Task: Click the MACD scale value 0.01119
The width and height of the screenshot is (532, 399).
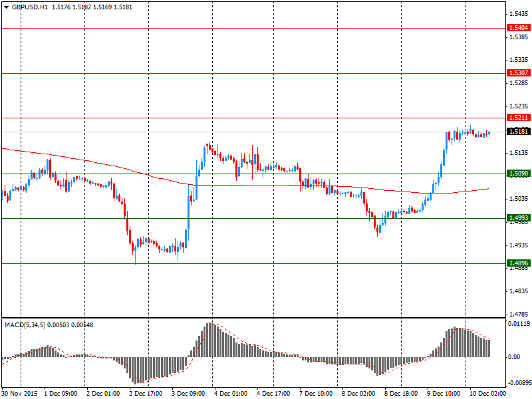Action: pos(519,324)
